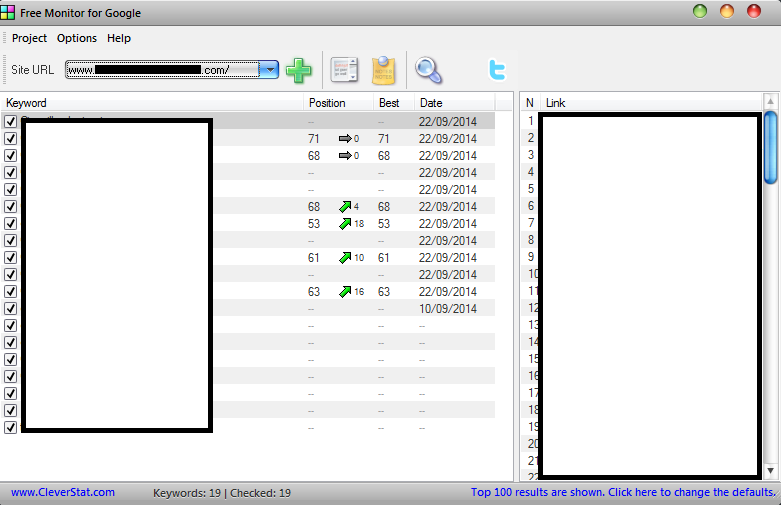This screenshot has width=781, height=506.
Task: Click inside the Site URL field
Action: click(162, 70)
